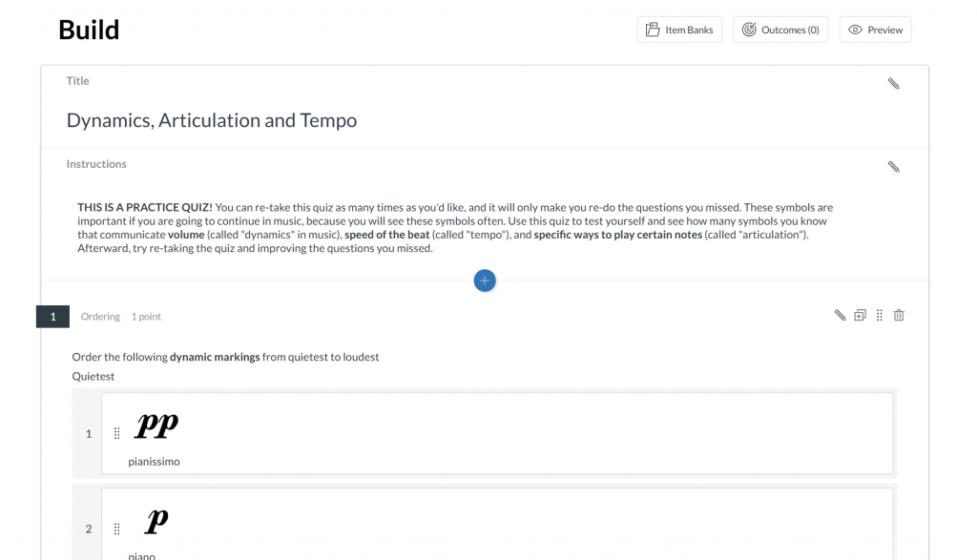
Task: Click the question number 1 badge
Action: 53,317
